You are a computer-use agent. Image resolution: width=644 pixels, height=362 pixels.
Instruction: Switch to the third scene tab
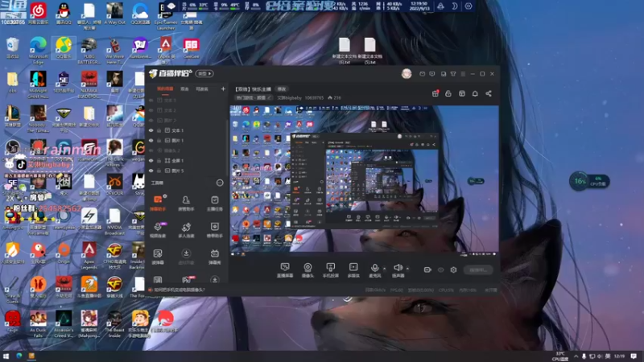[202, 88]
